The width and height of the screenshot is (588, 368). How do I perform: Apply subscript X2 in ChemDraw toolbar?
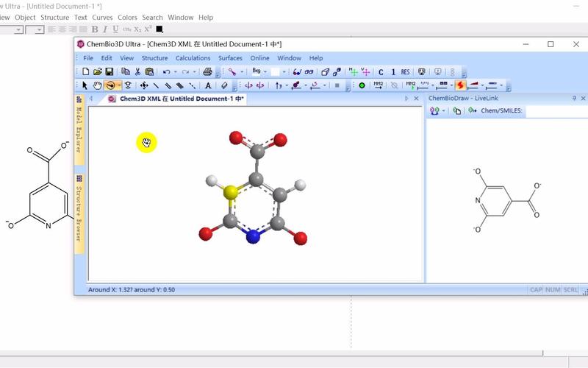click(137, 29)
